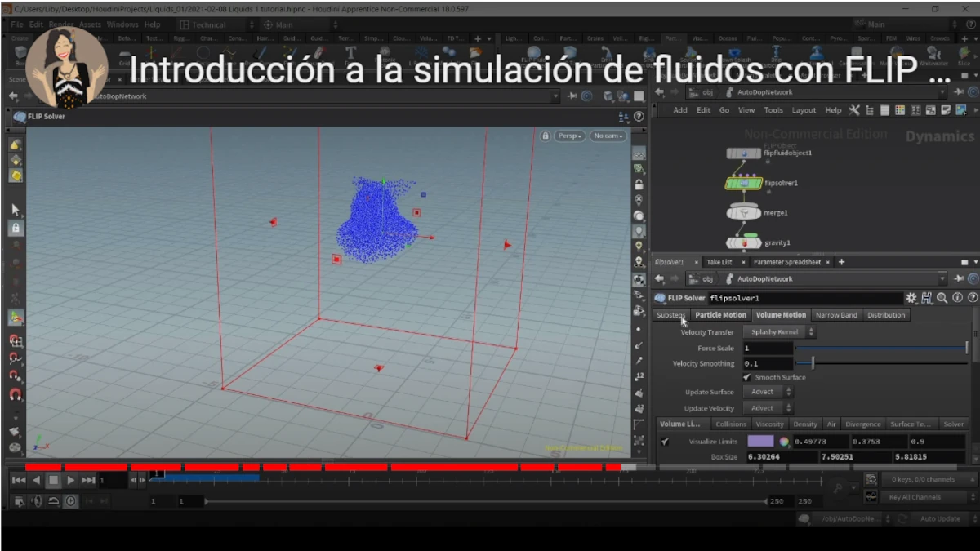980x551 pixels.
Task: Toggle the pin on the network pane
Action: pyautogui.click(x=960, y=92)
